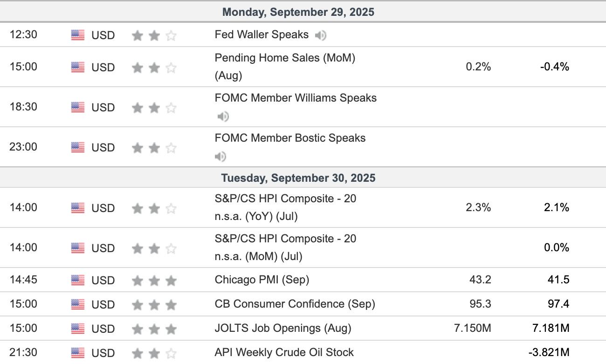
Task: Open JOLTS Job Openings (Aug) event
Action: pyautogui.click(x=283, y=328)
